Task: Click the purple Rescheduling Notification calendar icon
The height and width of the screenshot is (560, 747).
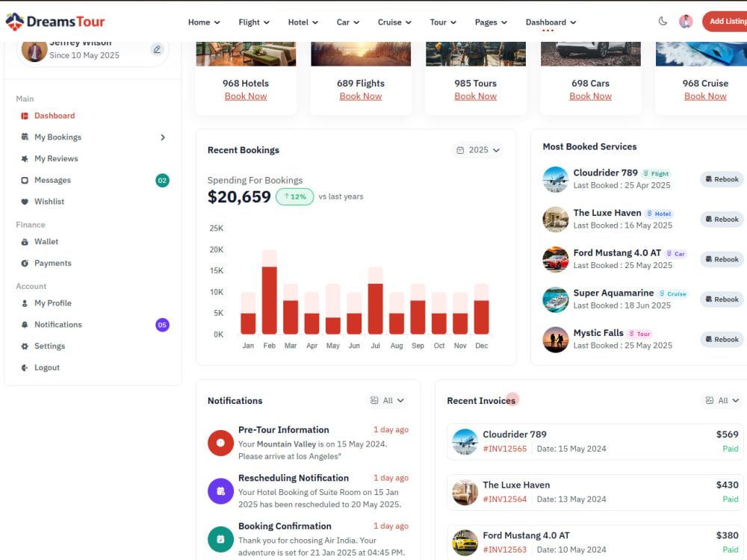Action: [x=220, y=491]
